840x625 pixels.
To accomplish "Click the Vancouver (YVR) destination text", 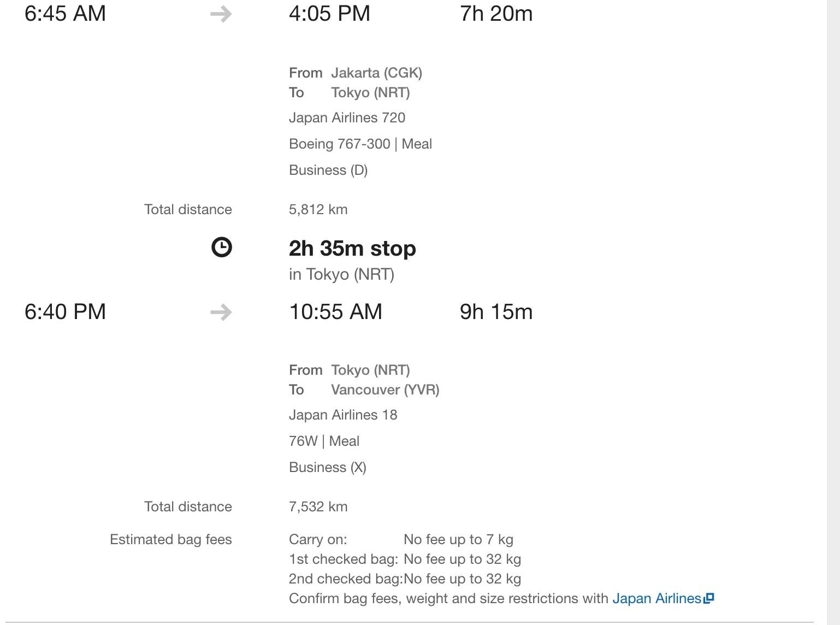I will coord(385,390).
